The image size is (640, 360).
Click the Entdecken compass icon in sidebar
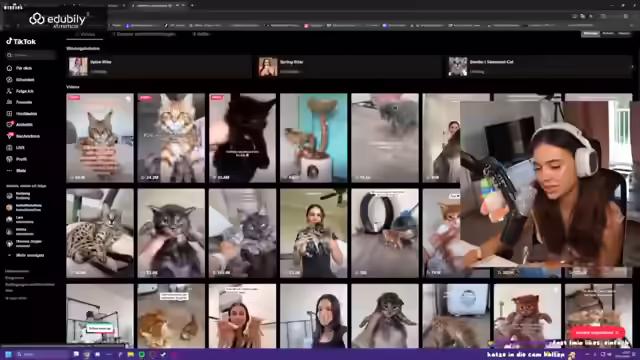click(x=9, y=80)
